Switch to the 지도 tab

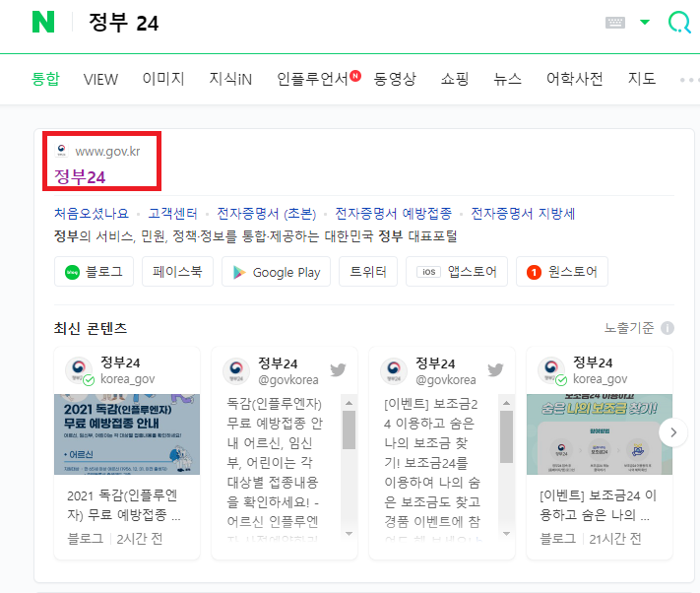click(x=642, y=79)
